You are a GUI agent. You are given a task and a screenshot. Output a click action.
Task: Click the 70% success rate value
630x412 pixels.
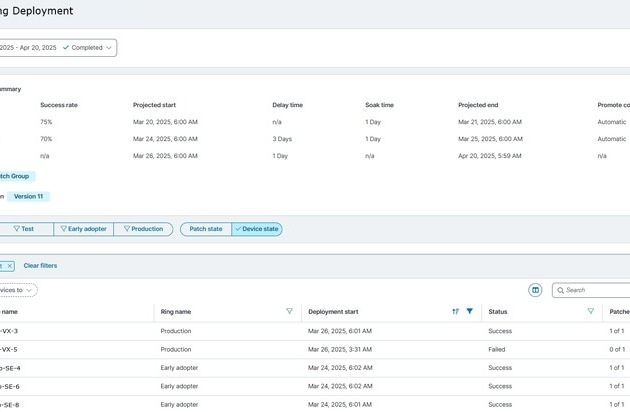tap(46, 139)
